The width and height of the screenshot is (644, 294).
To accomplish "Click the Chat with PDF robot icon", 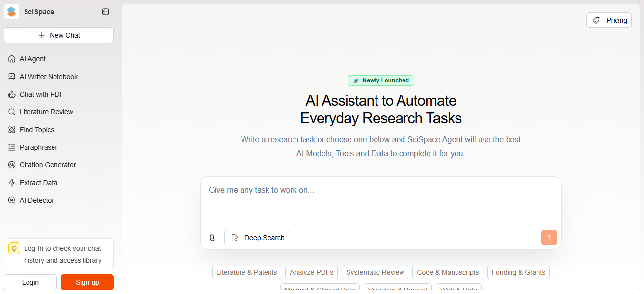I will point(12,94).
